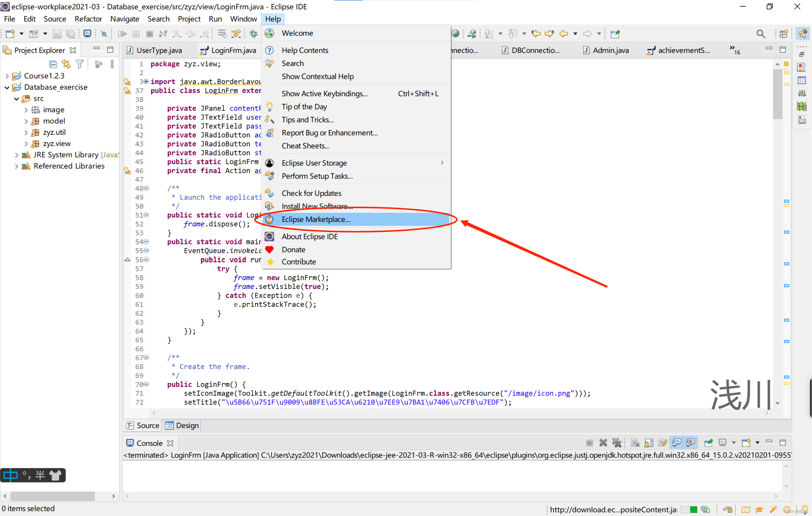Screen dimensions: 812x516
Task: Click the light bulb tip icon in status bar
Action: pyautogui.click(x=805, y=509)
